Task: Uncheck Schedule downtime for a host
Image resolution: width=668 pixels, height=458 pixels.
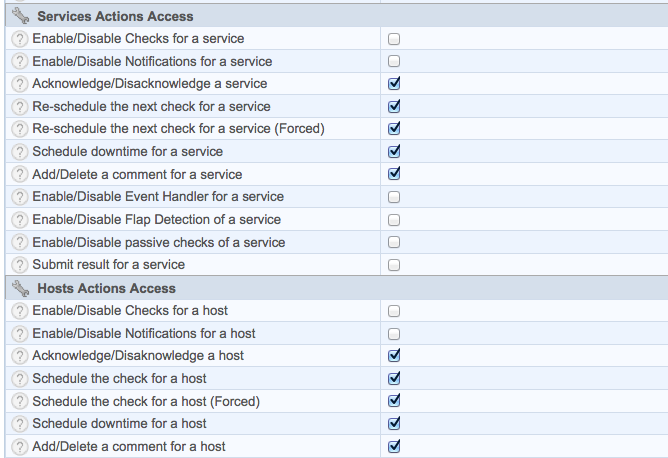Action: coord(394,424)
